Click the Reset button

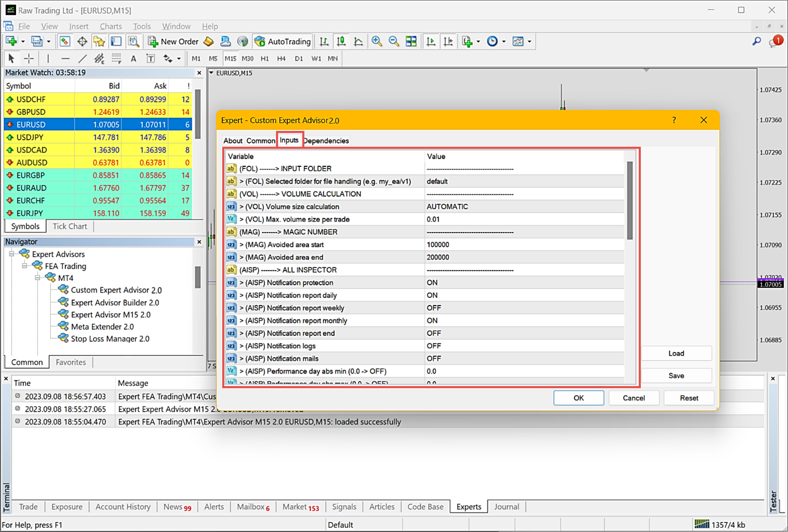689,398
